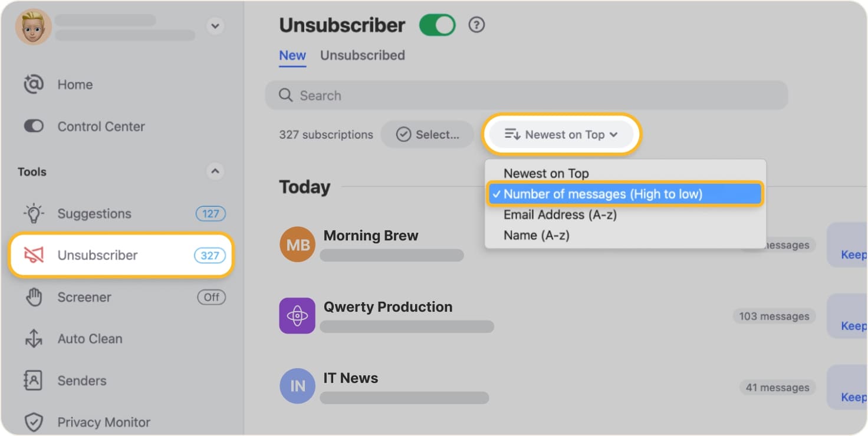This screenshot has height=436, width=868.
Task: Open the Newest on Top sort dropdown
Action: pos(561,134)
